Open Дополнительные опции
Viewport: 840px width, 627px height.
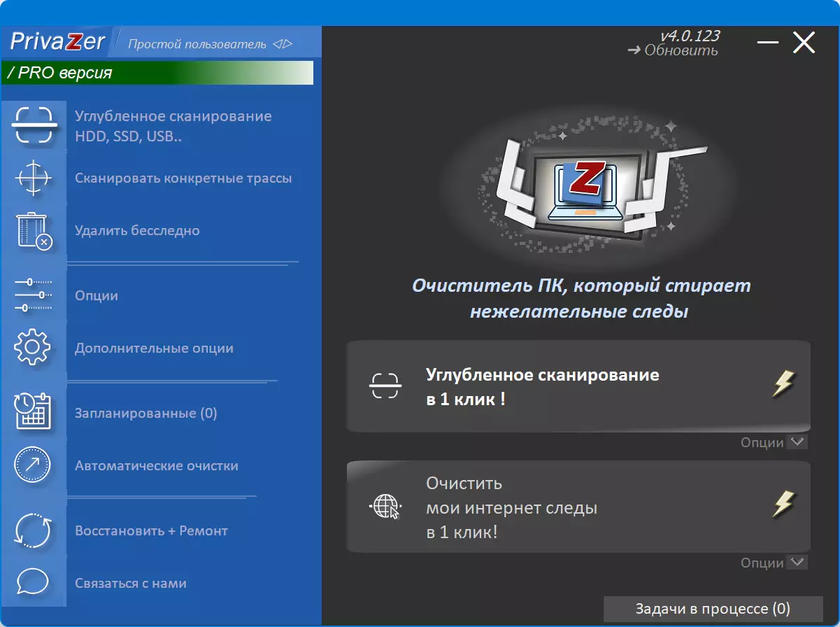click(x=154, y=348)
